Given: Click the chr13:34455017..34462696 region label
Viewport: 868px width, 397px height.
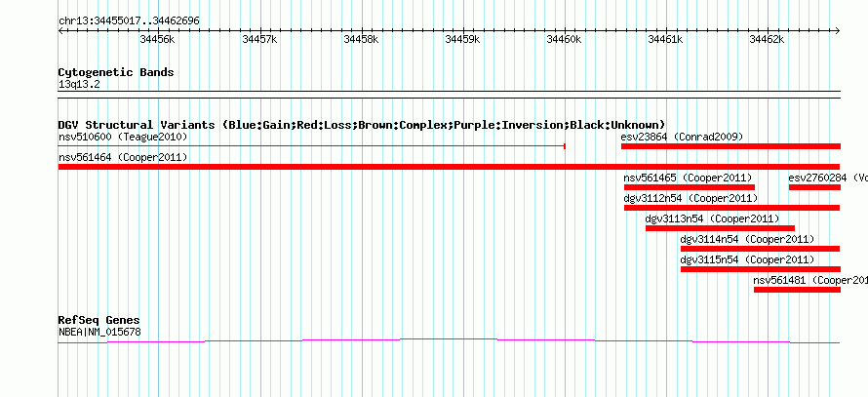Looking at the screenshot, I should 129,21.
